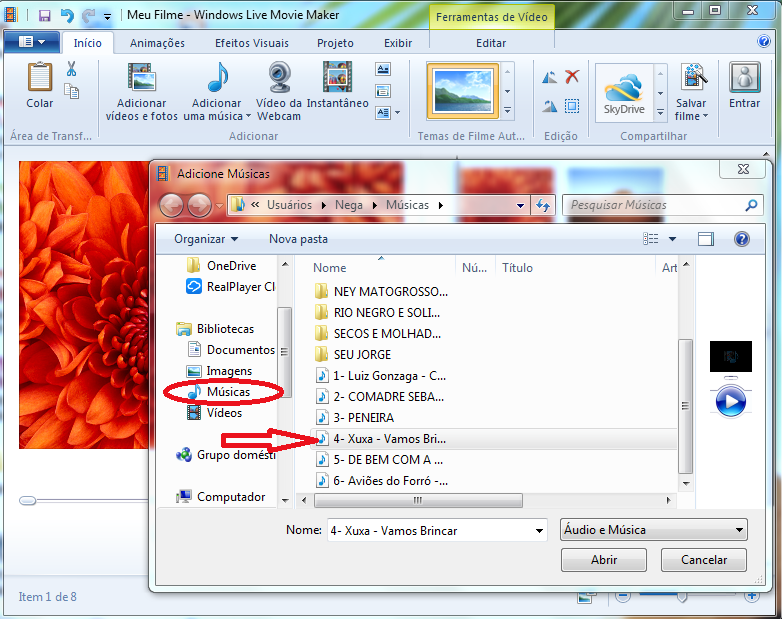Click rotate right icon in Edição
Image resolution: width=782 pixels, height=619 pixels.
tap(550, 106)
